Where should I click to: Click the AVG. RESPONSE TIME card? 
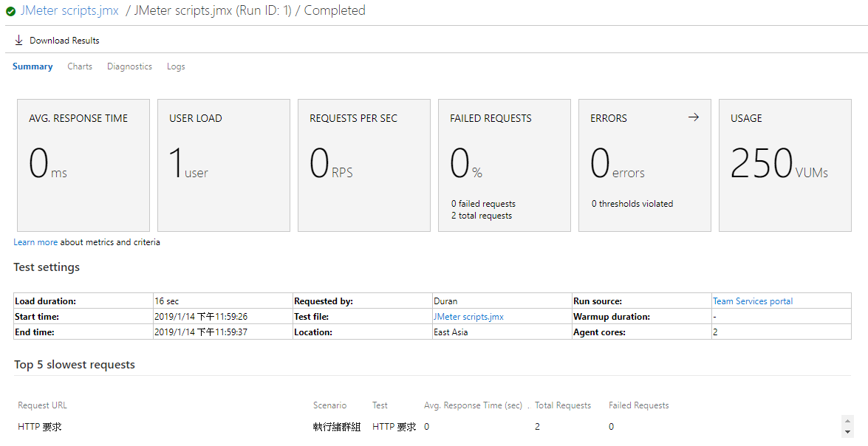[83, 165]
